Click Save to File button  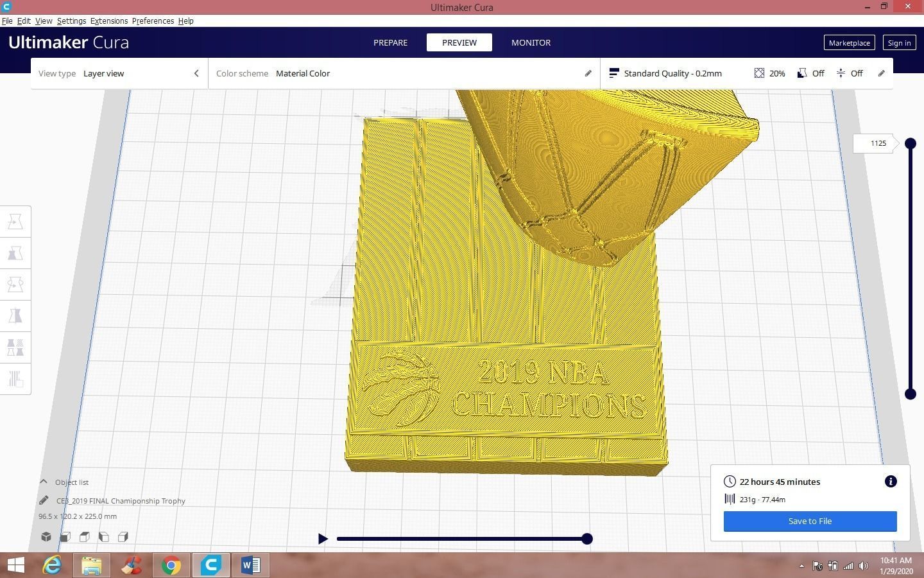(x=810, y=521)
